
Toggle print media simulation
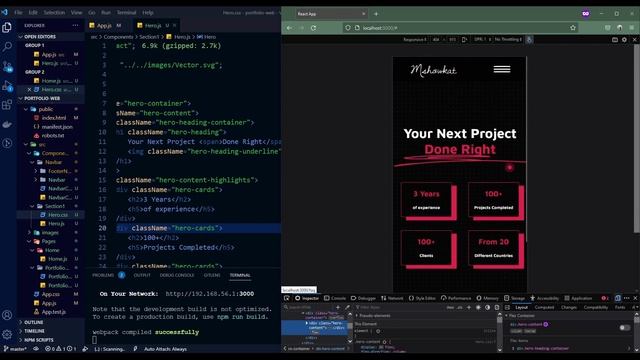tap(497, 307)
